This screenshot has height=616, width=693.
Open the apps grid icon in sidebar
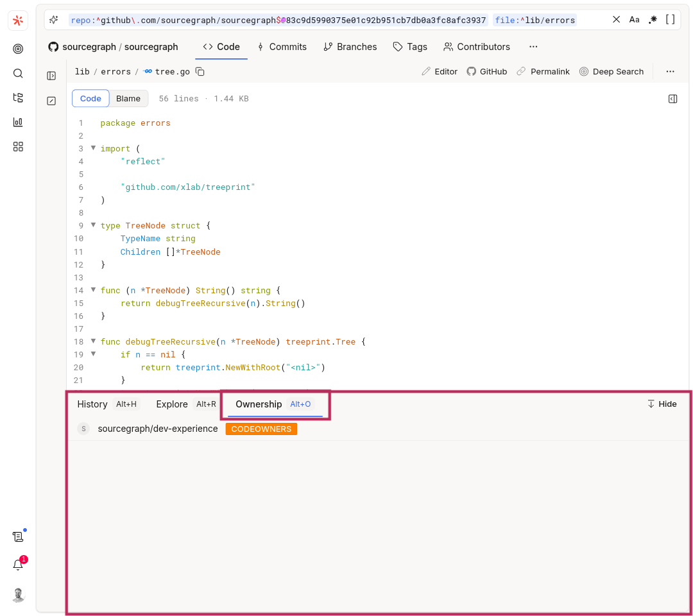click(17, 146)
